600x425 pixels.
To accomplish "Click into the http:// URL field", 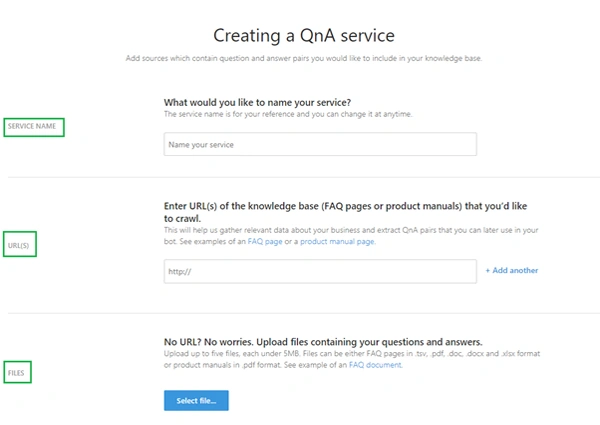I will click(320, 272).
